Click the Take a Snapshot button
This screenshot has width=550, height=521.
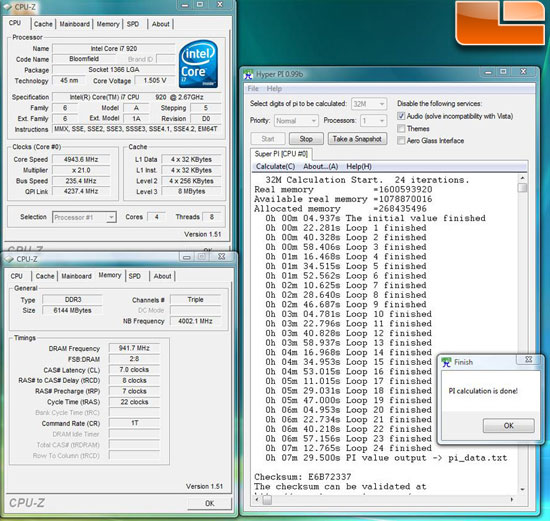pyautogui.click(x=357, y=139)
